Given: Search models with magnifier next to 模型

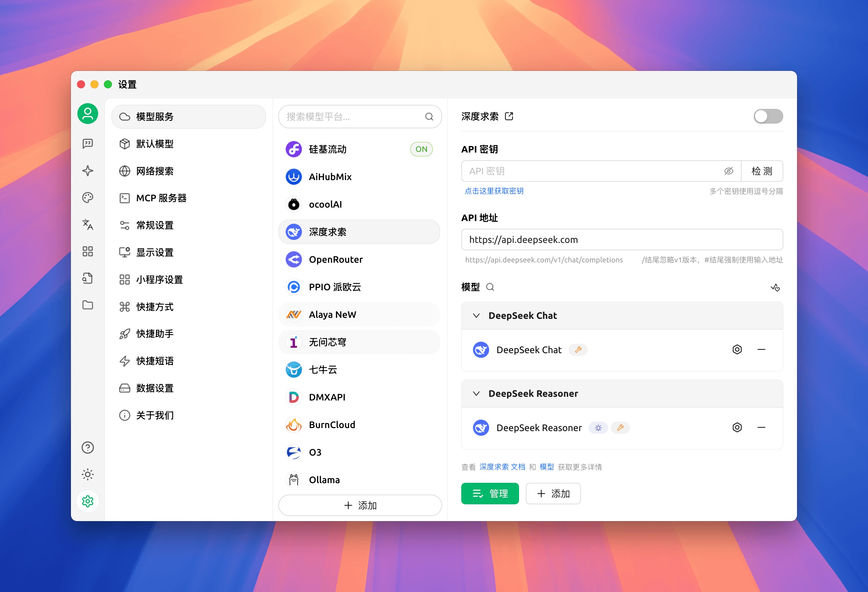Looking at the screenshot, I should click(x=490, y=287).
